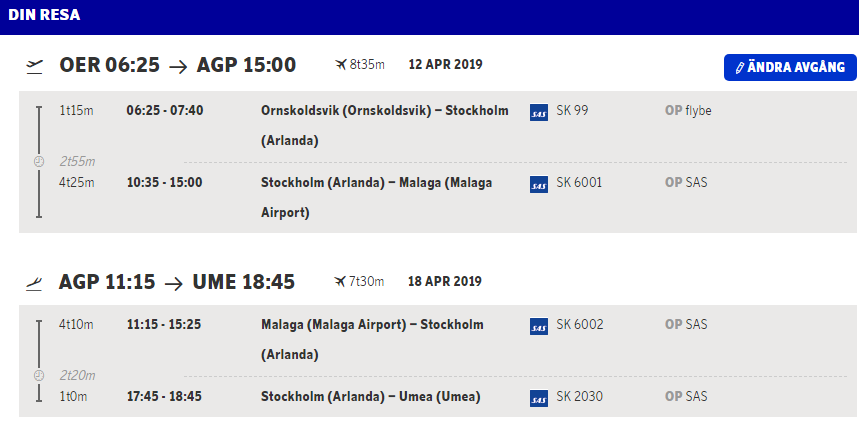Click the DIN RESA header title
859x421 pixels.
click(45, 16)
